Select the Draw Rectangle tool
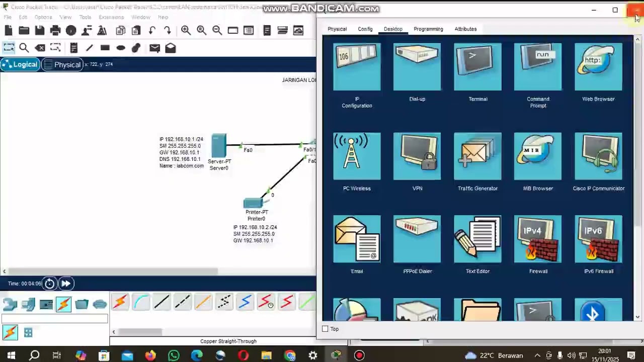644x362 pixels. tap(105, 48)
